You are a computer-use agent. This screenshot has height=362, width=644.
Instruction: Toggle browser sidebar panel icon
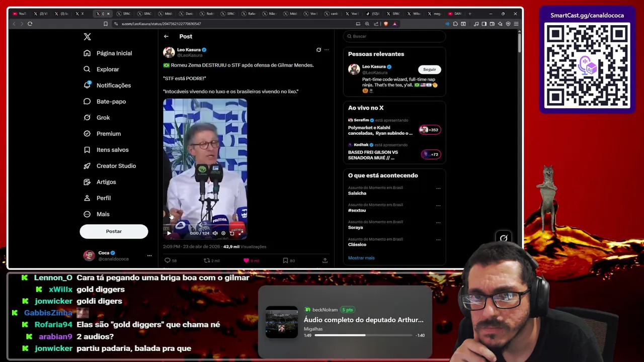click(484, 24)
